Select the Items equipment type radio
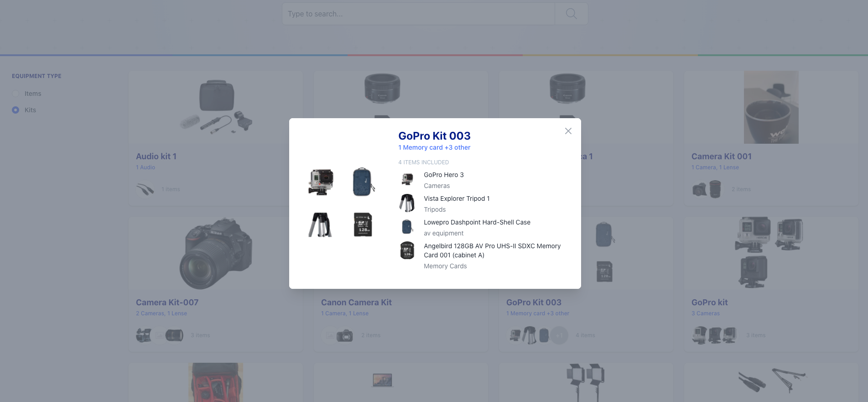 16,94
